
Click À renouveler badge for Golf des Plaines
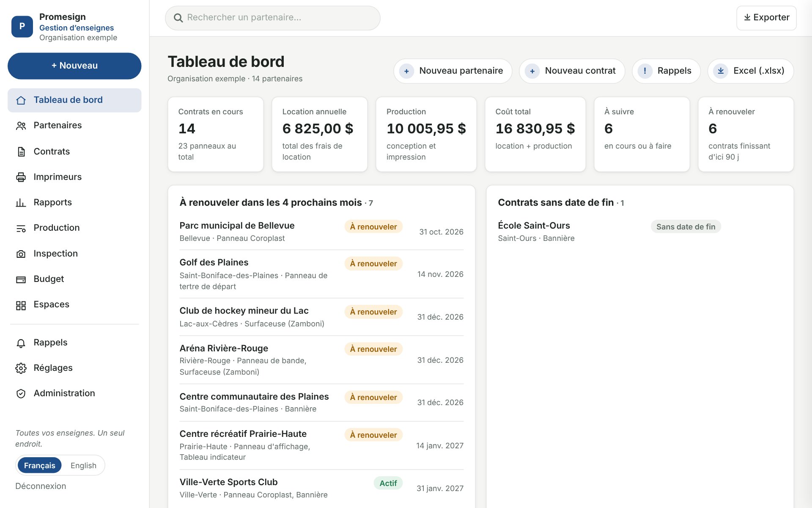(x=373, y=263)
